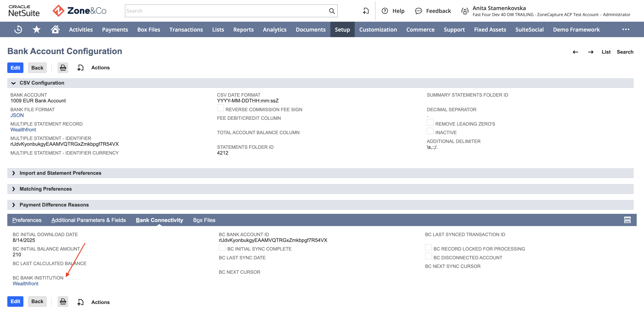Viewport: 644px width, 313px height.
Task: Go to previous record arrow
Action: tap(575, 52)
